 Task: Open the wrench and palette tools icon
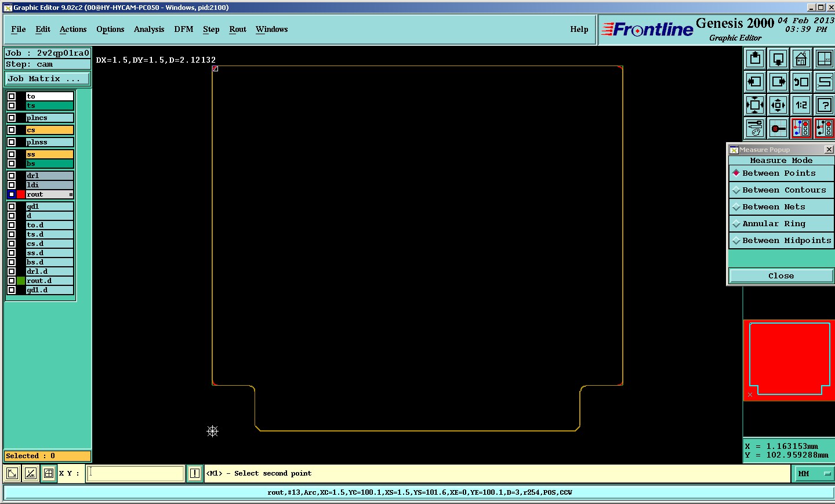click(x=755, y=128)
